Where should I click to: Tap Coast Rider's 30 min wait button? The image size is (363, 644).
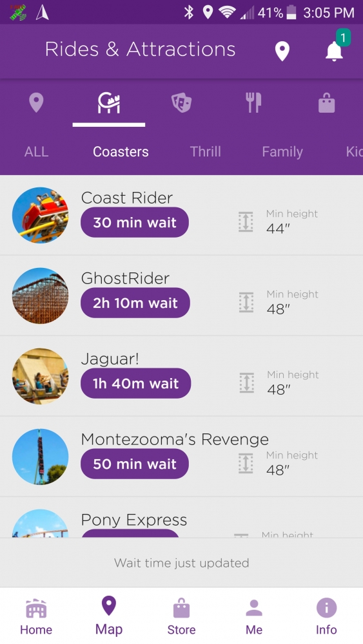(134, 222)
